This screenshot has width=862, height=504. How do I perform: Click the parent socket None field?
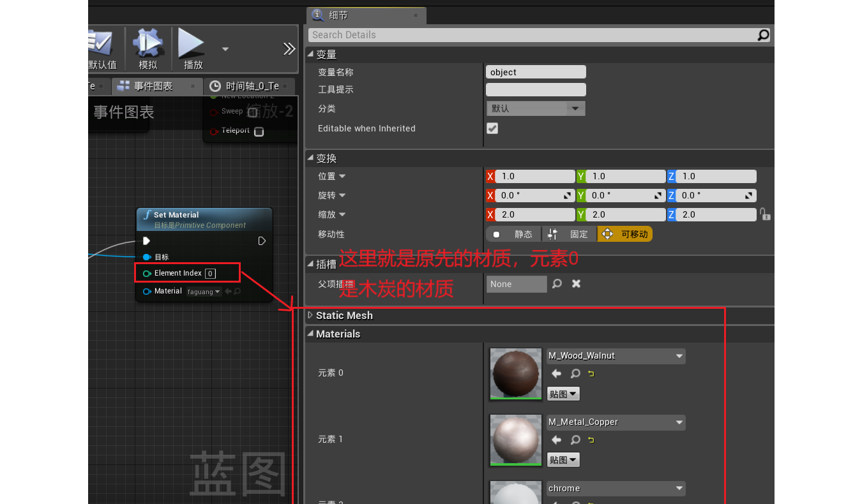point(517,284)
